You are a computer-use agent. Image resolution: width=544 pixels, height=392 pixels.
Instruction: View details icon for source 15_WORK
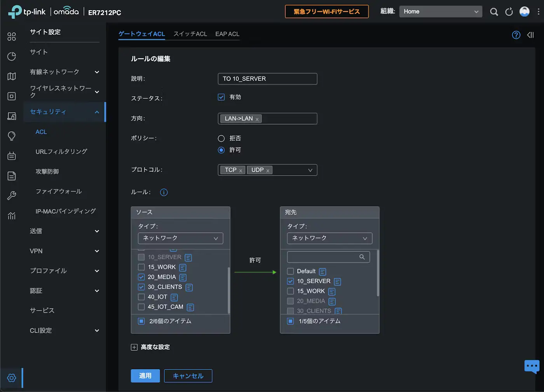point(183,267)
